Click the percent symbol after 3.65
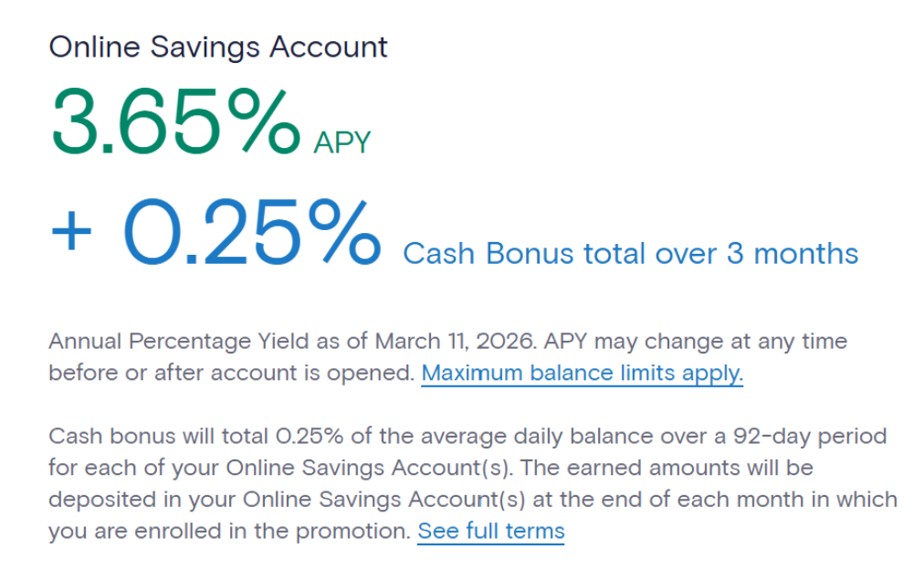The image size is (924, 570). coord(264,123)
